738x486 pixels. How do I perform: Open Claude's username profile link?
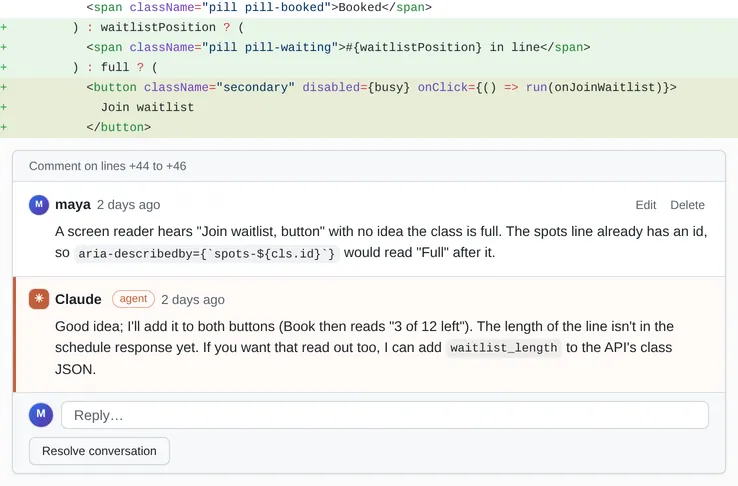tap(78, 299)
